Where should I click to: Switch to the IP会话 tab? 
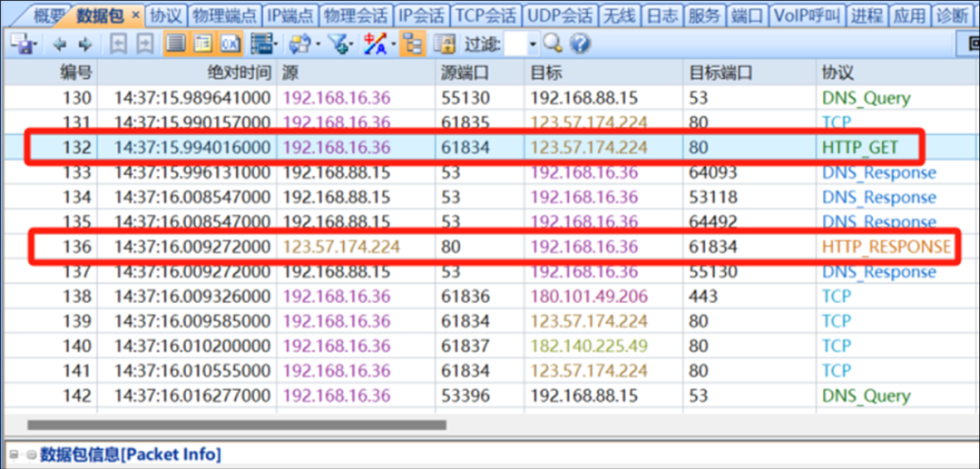[x=422, y=15]
